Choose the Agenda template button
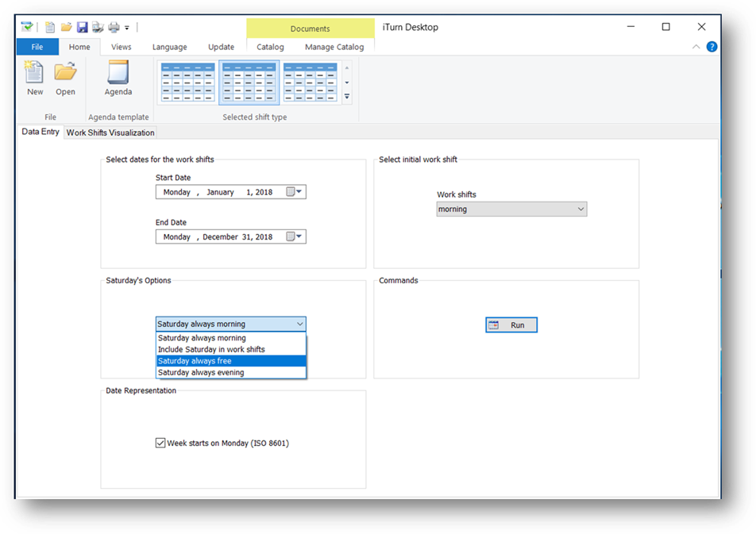 (118, 78)
